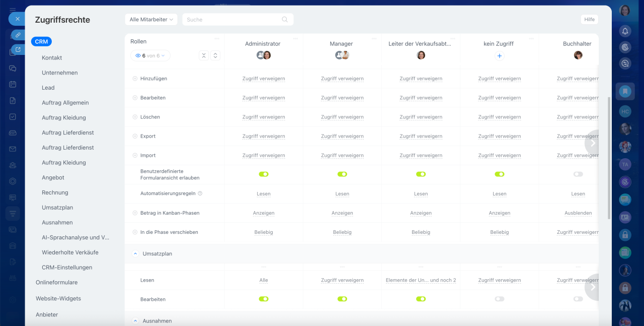Viewport: 644px width, 326px height.
Task: Click the help icon beside Automatisierungsregeln
Action: [200, 193]
